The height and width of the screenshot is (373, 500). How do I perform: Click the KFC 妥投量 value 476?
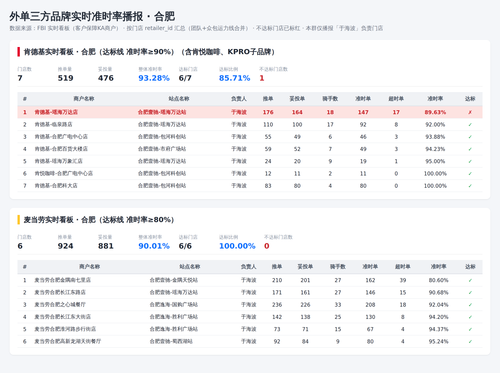pos(106,78)
